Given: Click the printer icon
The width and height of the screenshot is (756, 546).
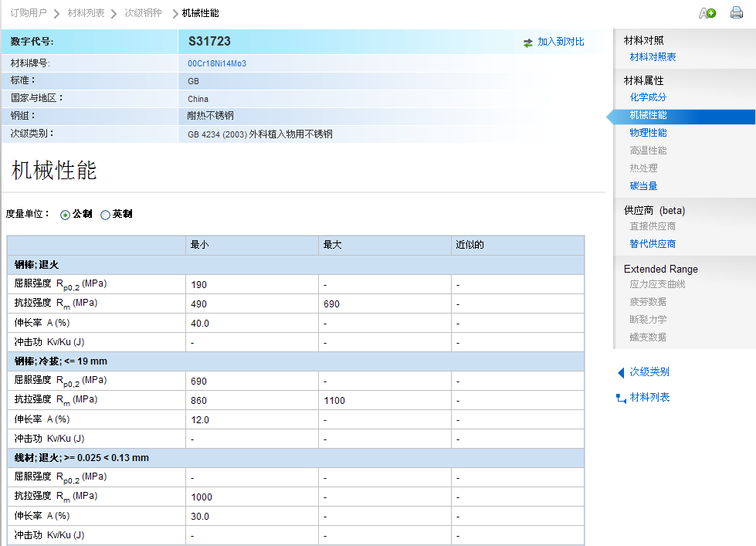Looking at the screenshot, I should (x=737, y=13).
